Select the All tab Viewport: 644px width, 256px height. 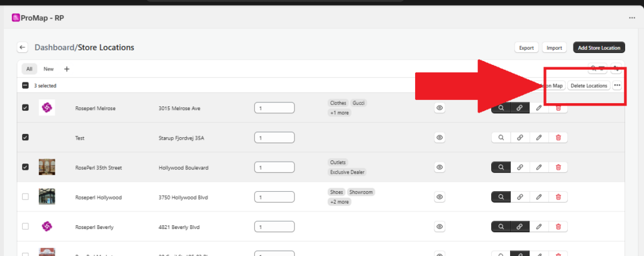click(29, 69)
